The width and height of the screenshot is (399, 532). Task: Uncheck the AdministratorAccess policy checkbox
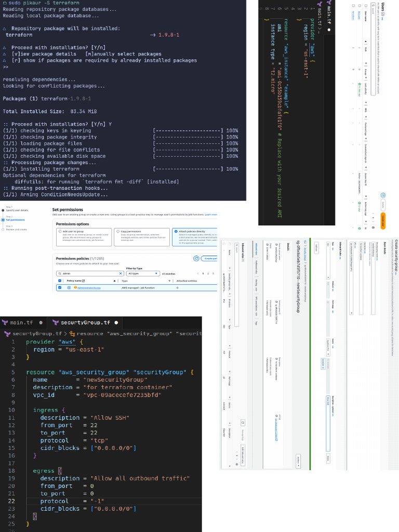click(60, 287)
